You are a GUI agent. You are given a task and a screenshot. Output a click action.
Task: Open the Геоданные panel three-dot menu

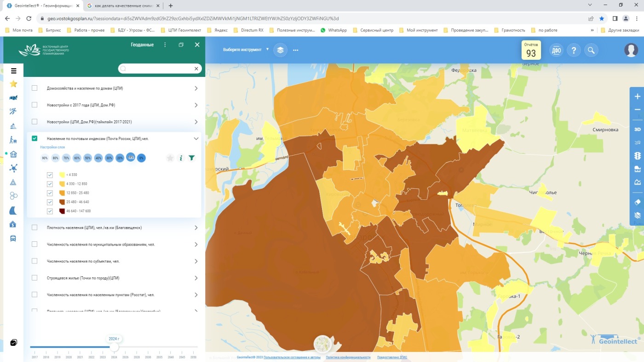click(165, 45)
